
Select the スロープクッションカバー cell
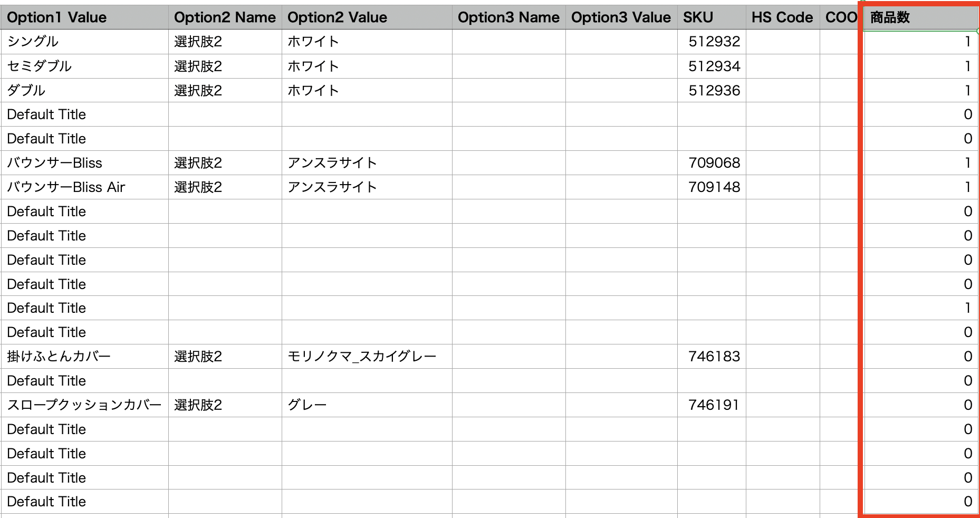[84, 405]
